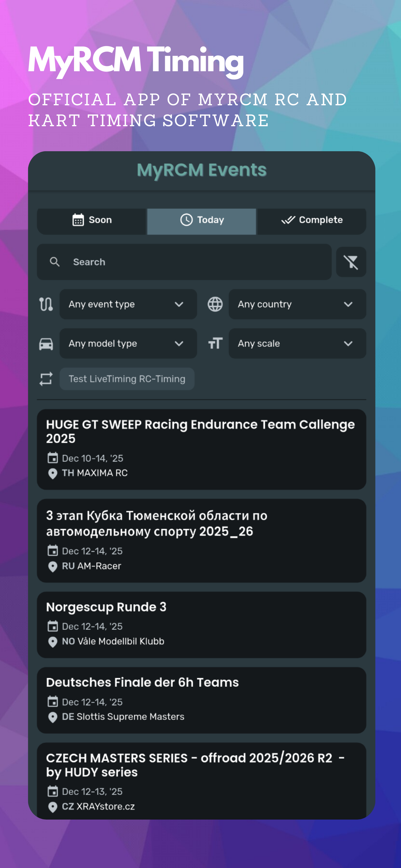This screenshot has height=868, width=401.
Task: Open the Any model type dropdown
Action: pyautogui.click(x=128, y=343)
